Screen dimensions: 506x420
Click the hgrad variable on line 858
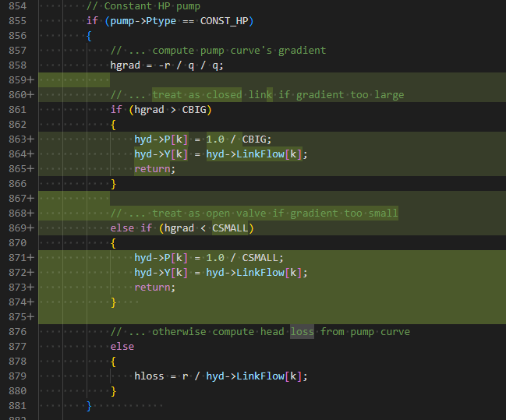pos(126,65)
